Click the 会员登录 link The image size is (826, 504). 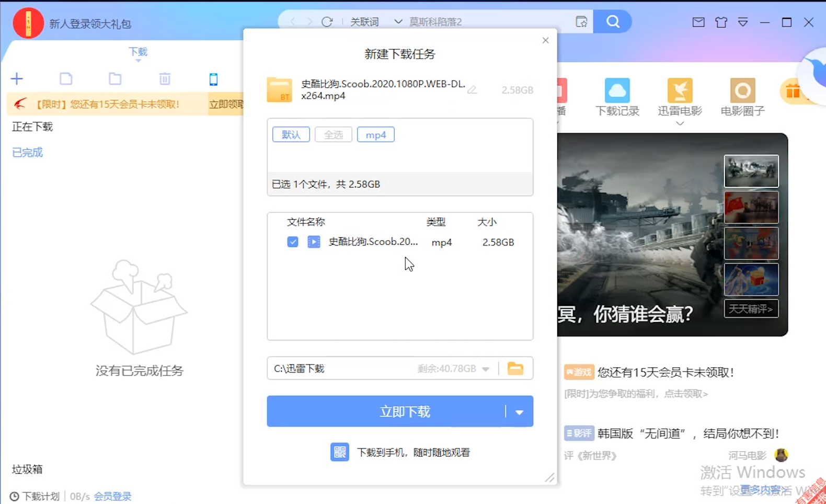(112, 496)
